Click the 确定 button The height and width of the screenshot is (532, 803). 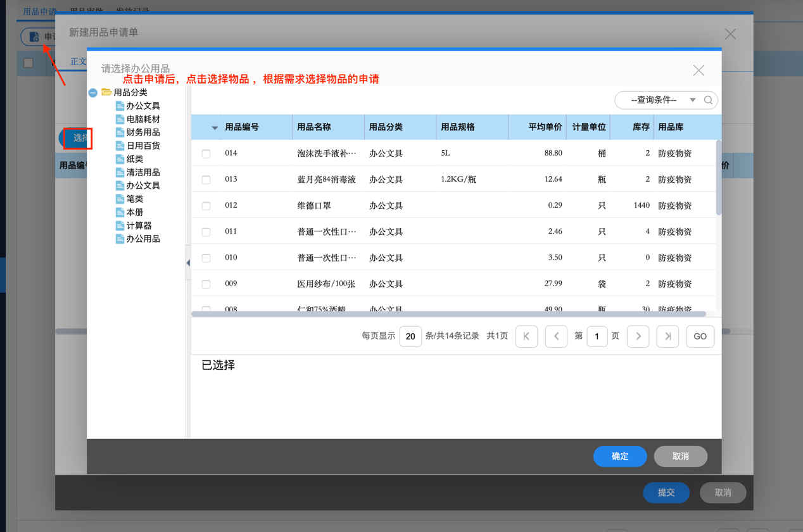[619, 457]
